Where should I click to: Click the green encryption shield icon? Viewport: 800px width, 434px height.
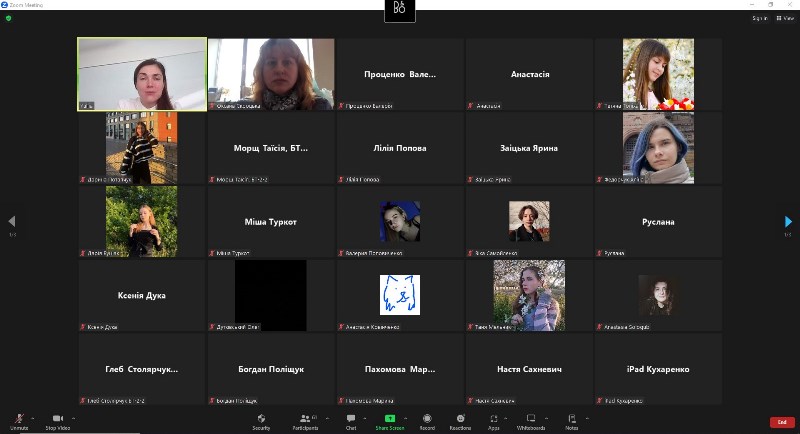pos(9,18)
